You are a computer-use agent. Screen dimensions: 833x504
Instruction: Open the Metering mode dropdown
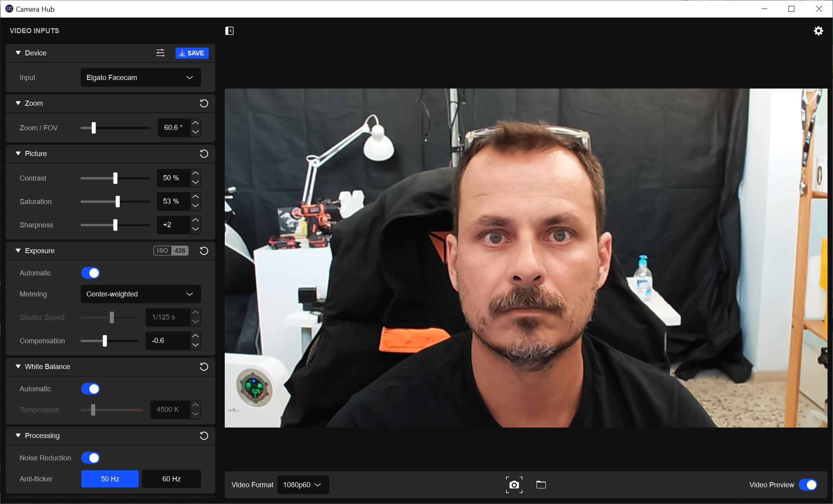pyautogui.click(x=140, y=294)
